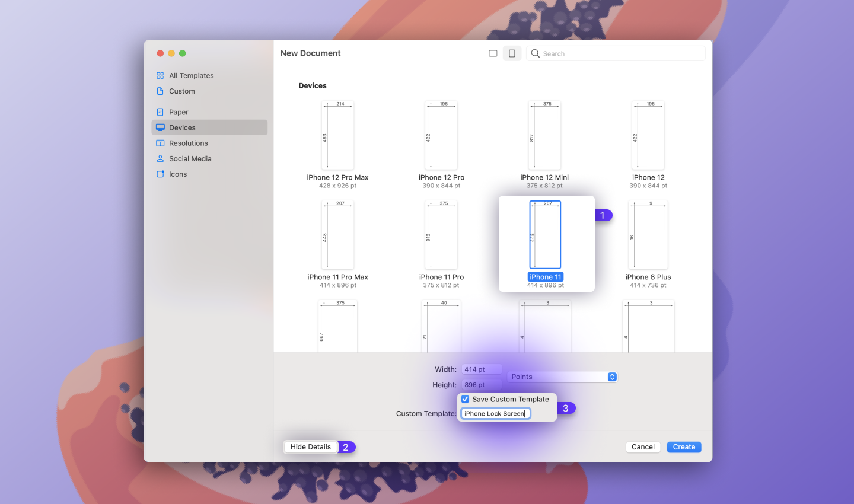The width and height of the screenshot is (854, 504).
Task: Select the highlighted iPhone 11 template thumbnail
Action: [x=545, y=235]
